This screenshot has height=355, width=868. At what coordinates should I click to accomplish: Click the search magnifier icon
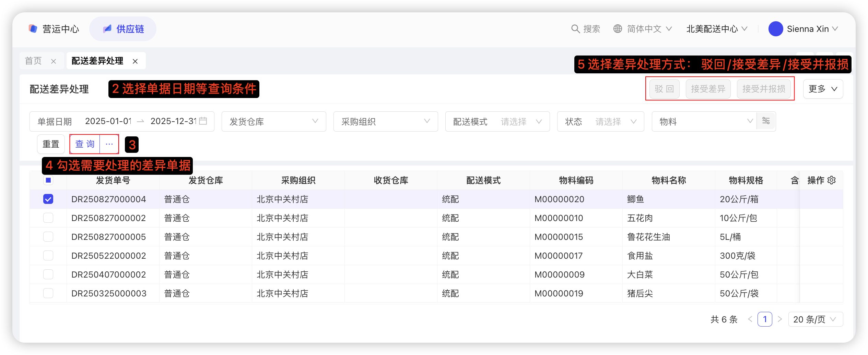(575, 29)
